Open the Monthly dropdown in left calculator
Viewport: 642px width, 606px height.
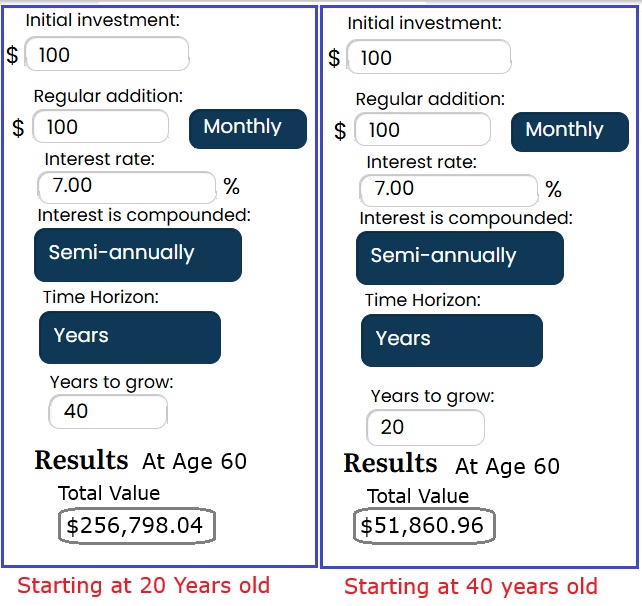tap(247, 128)
